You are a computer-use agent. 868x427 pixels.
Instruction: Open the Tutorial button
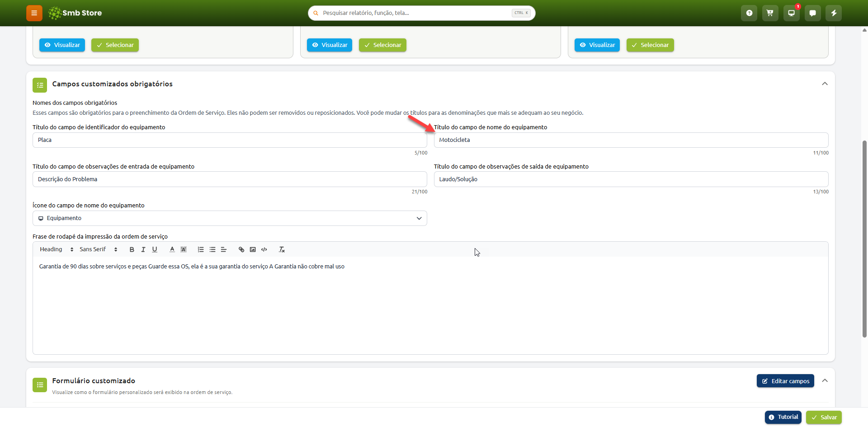(x=783, y=417)
